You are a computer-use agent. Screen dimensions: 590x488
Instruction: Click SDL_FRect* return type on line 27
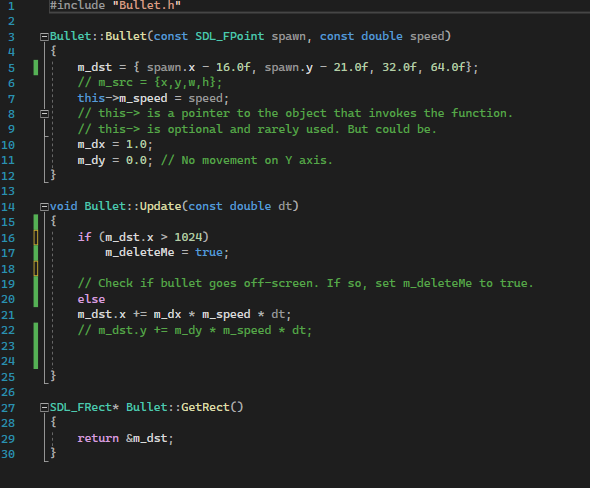coord(84,407)
